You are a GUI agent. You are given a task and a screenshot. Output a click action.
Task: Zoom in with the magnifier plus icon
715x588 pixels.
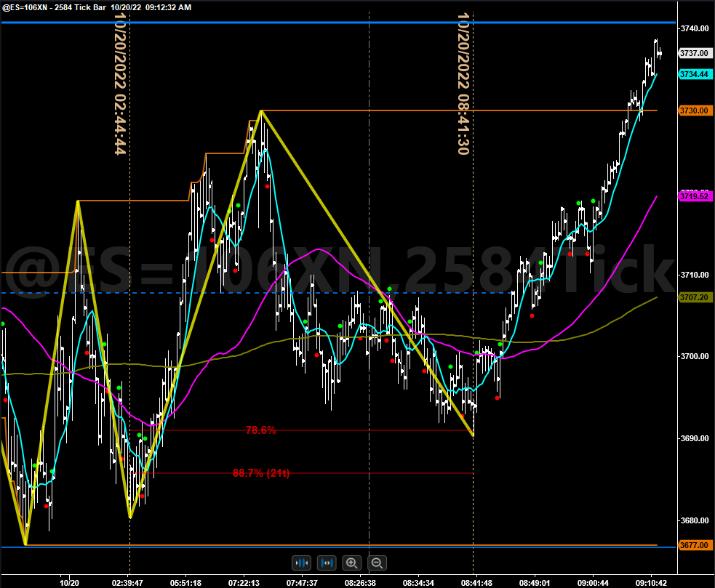(351, 563)
